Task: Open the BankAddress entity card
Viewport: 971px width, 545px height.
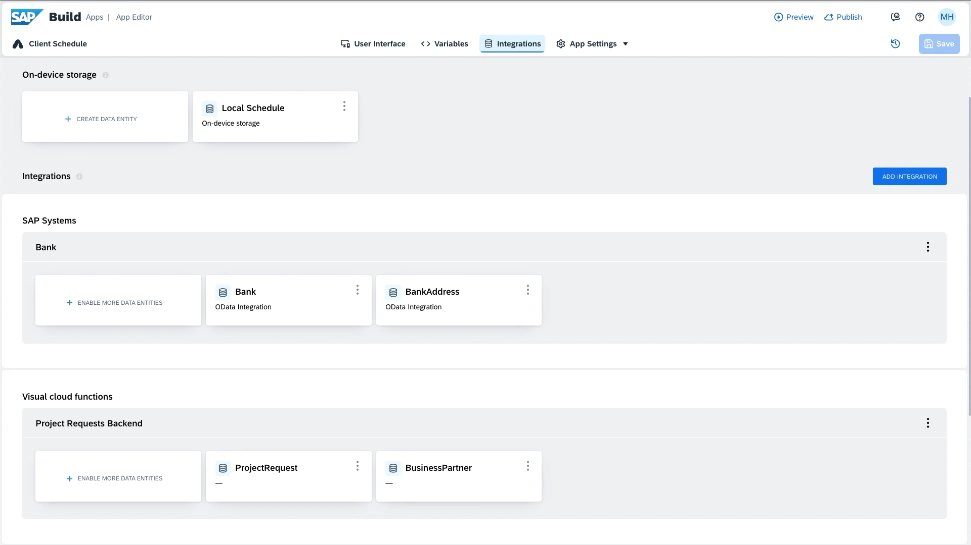Action: click(459, 300)
